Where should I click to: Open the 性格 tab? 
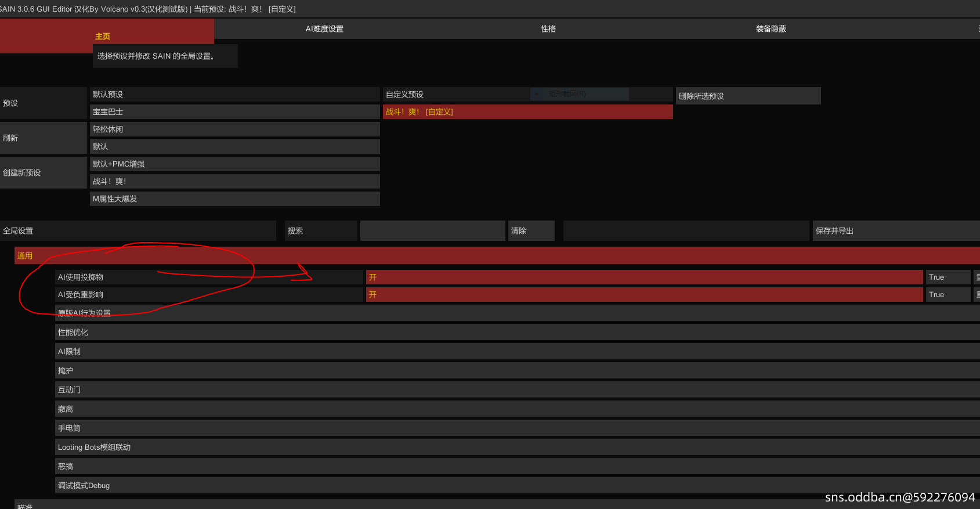click(x=548, y=29)
